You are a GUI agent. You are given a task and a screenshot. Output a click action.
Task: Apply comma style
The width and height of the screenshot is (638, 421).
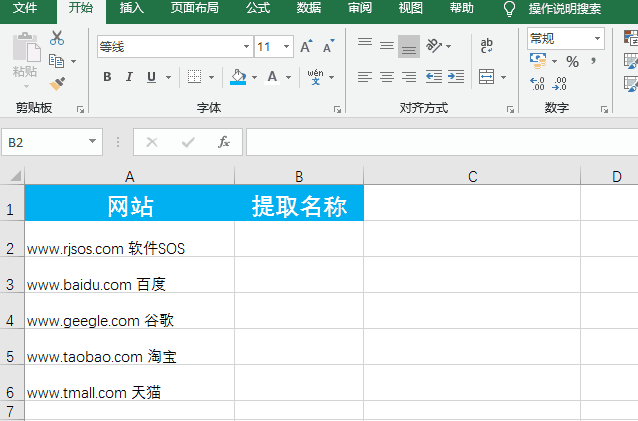coord(593,61)
